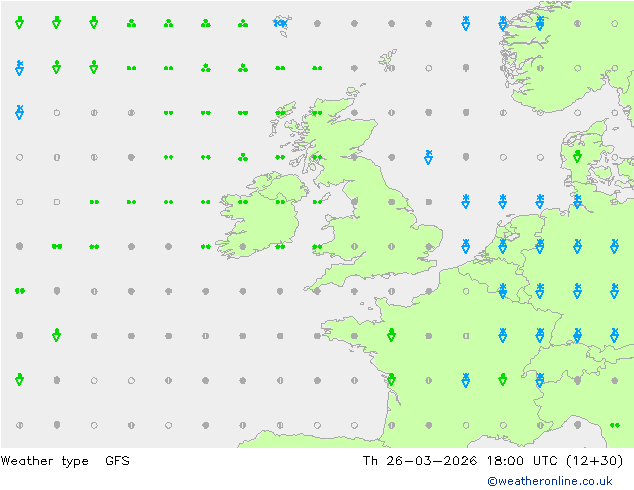Screen dimensions: 634x490
Task: Click the grey cloud symbol over London area
Action: click(429, 246)
